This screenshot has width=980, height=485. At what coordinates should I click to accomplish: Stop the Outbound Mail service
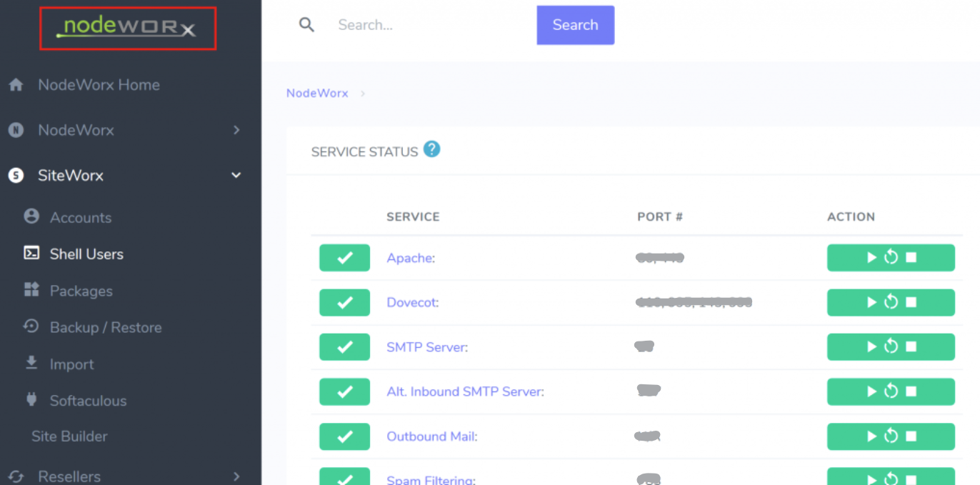[911, 436]
